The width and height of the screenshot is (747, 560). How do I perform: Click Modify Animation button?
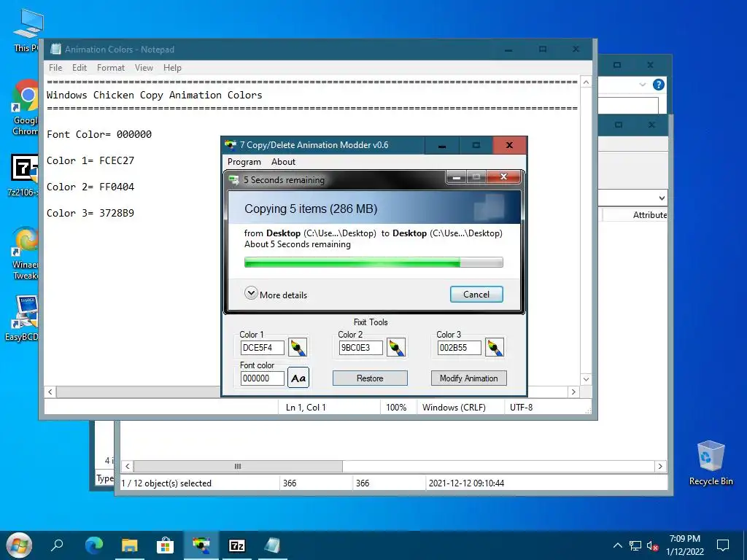pyautogui.click(x=469, y=378)
